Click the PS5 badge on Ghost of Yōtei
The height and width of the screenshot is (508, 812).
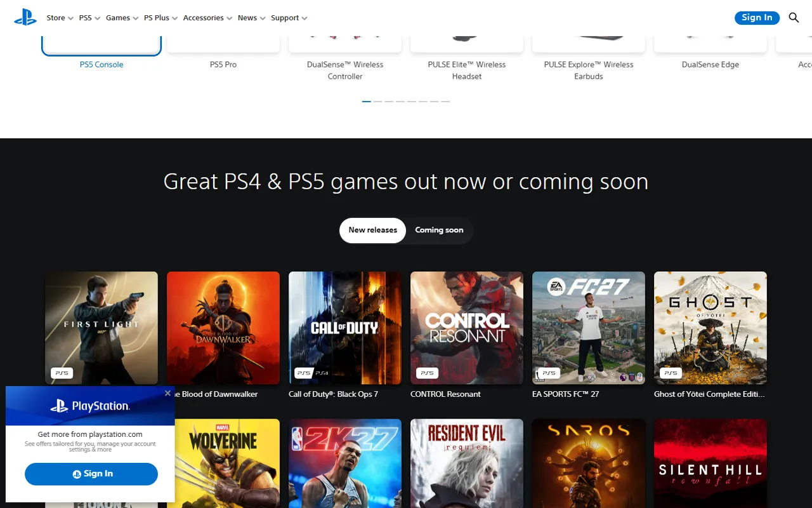[x=671, y=373]
